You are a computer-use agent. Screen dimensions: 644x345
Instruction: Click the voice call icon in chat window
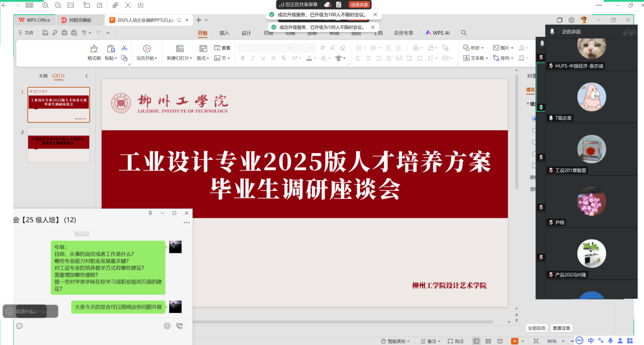[179, 326]
